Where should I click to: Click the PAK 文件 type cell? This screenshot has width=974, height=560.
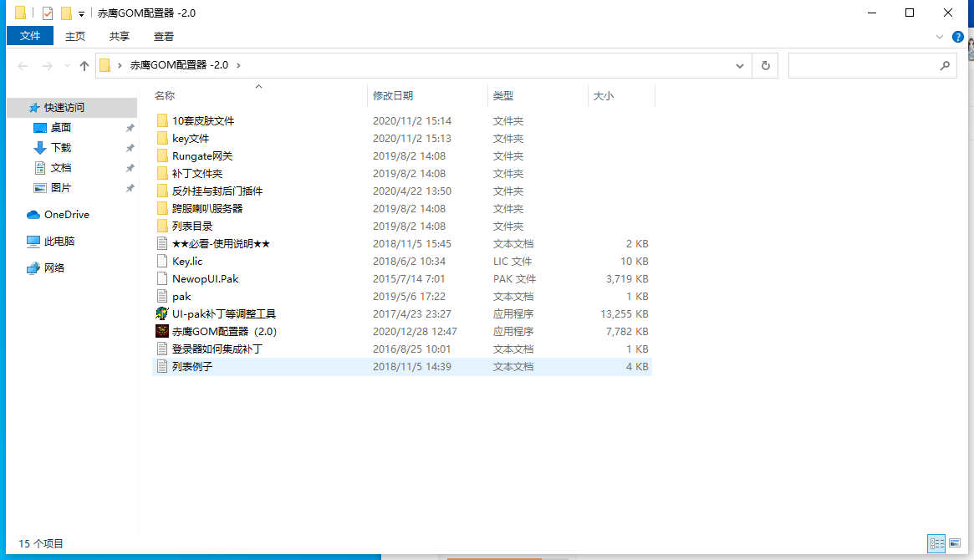pyautogui.click(x=514, y=279)
